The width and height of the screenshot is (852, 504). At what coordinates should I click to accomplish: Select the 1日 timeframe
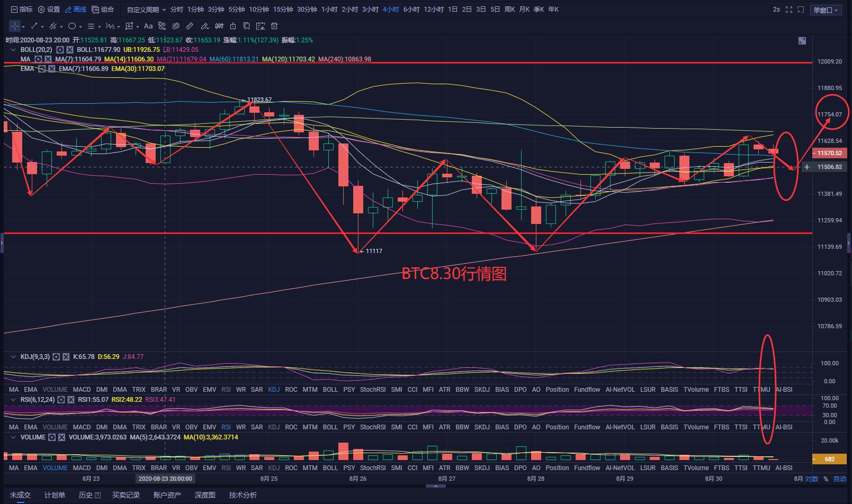(453, 10)
